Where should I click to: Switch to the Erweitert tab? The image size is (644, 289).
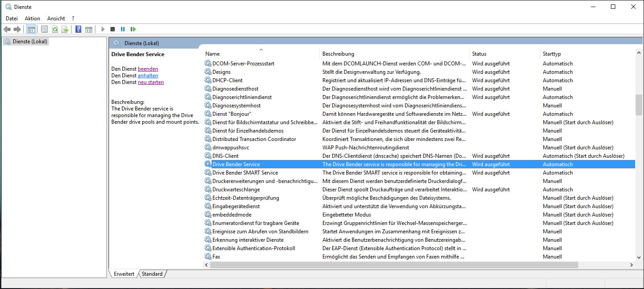pos(124,274)
